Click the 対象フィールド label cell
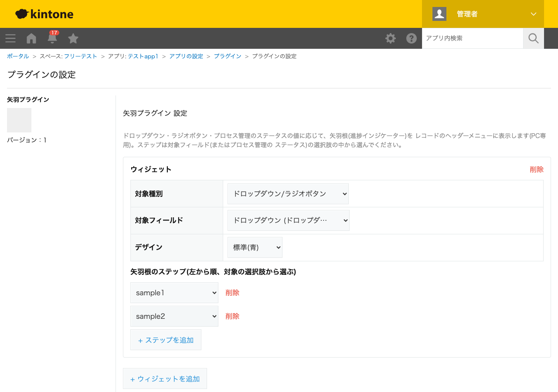This screenshot has width=558, height=392. click(x=177, y=220)
